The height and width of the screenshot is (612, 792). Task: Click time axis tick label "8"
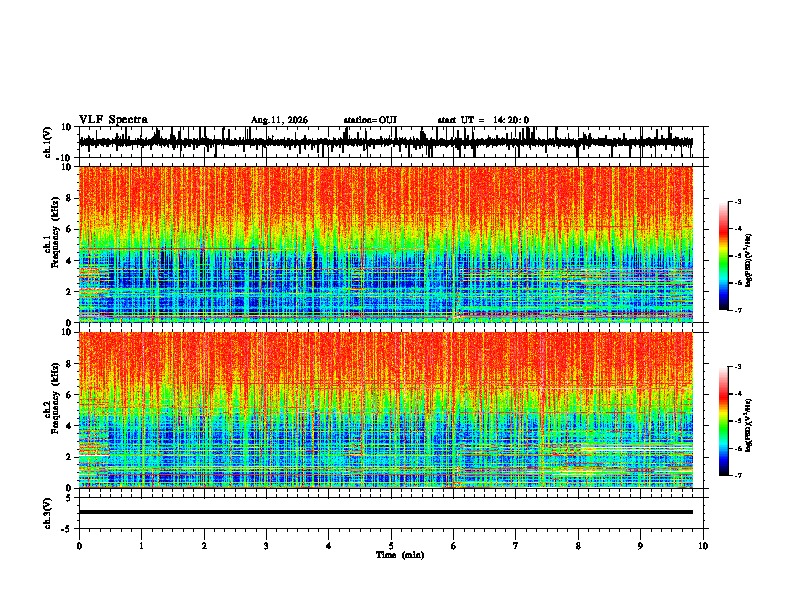[578, 546]
